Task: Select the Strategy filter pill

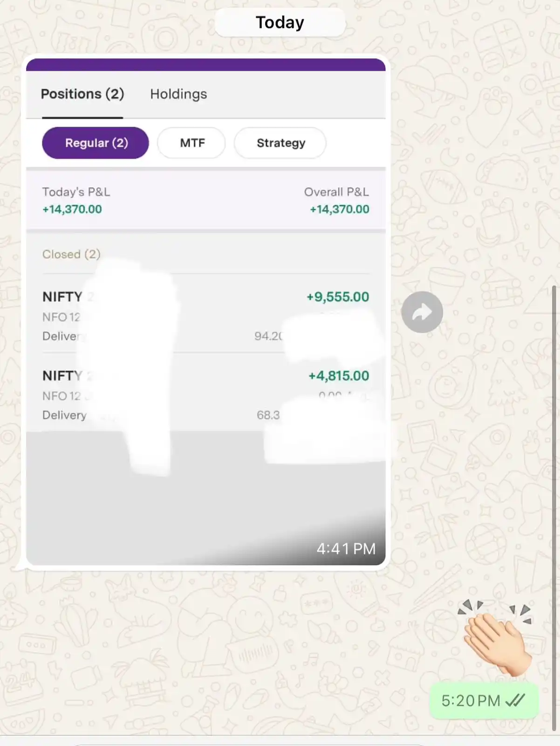Action: click(x=280, y=143)
